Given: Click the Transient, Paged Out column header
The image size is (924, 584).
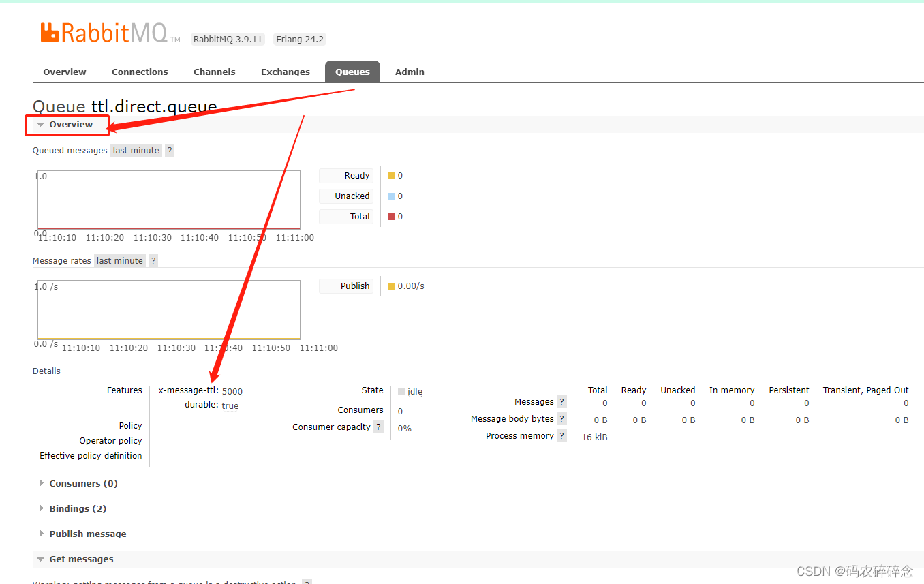Looking at the screenshot, I should [865, 390].
